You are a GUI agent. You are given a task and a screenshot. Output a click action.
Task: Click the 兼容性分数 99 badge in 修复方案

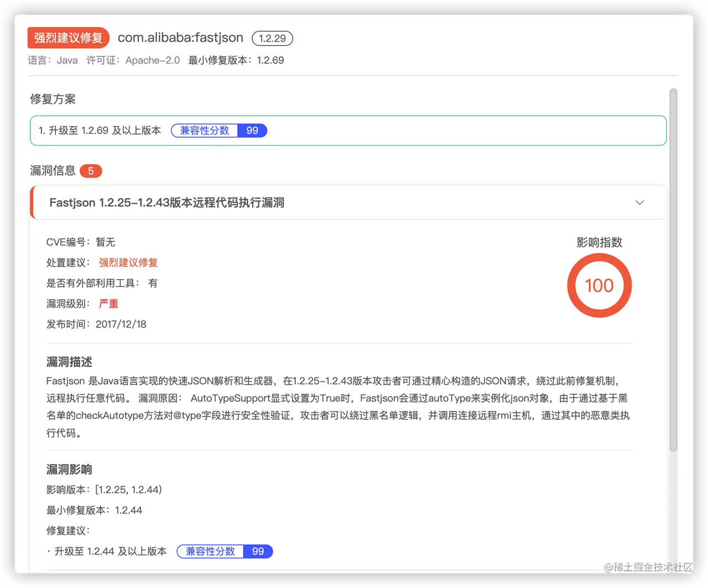219,131
